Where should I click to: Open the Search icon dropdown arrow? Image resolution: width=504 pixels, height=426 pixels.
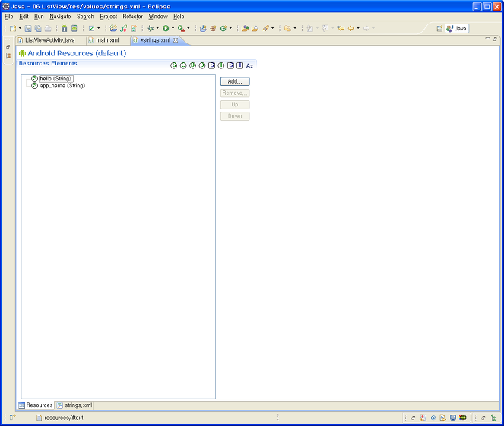(x=273, y=28)
